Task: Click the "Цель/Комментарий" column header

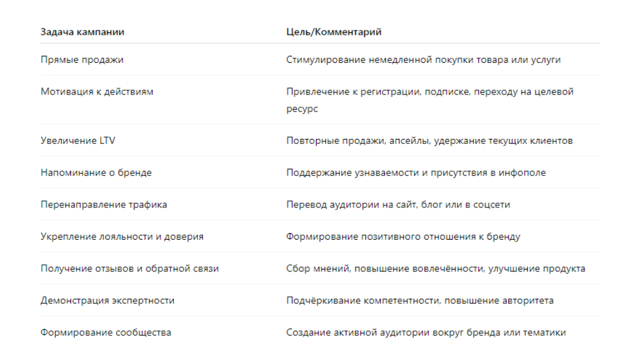Action: click(334, 32)
